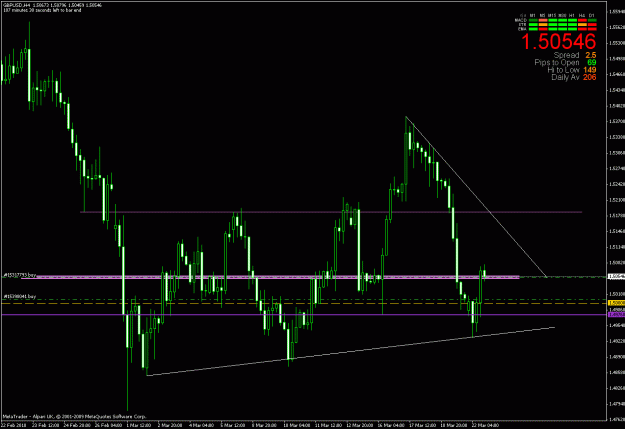Click the large red 1.50546 price display
The height and width of the screenshot is (429, 625).
pos(558,42)
